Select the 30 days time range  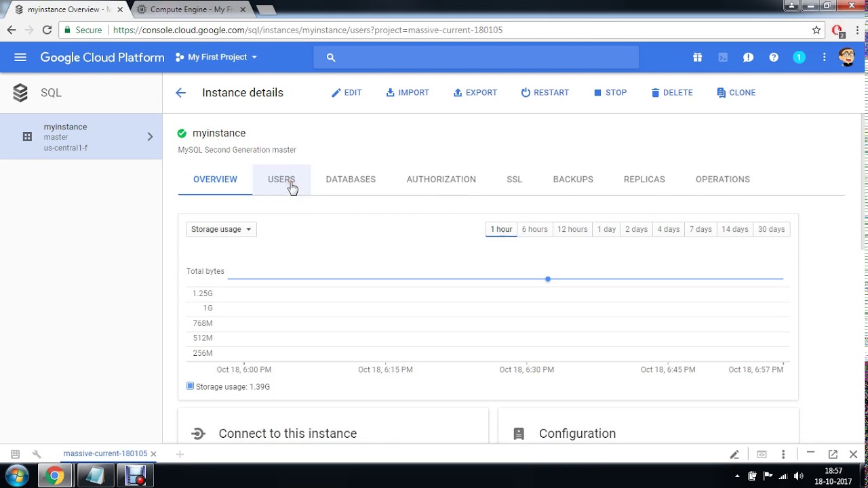click(x=771, y=229)
